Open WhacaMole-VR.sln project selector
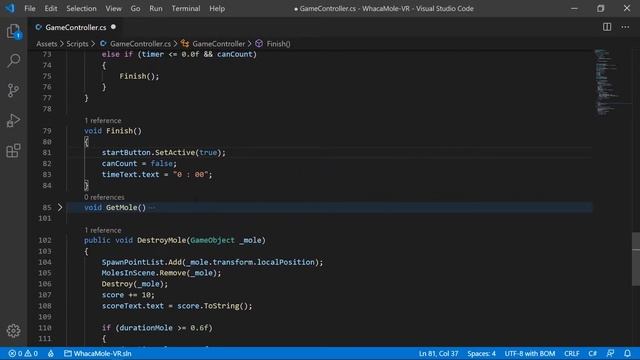 tap(98, 353)
